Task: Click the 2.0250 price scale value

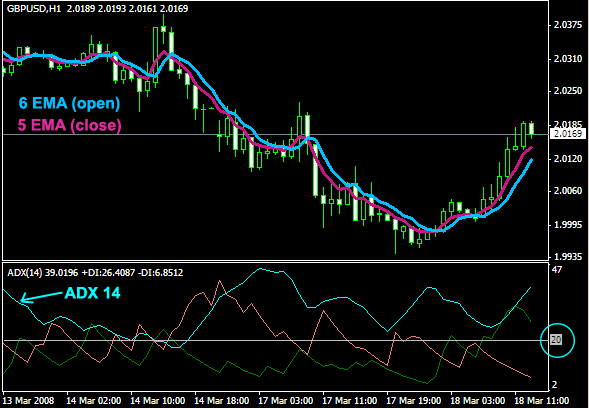Action: tap(568, 91)
